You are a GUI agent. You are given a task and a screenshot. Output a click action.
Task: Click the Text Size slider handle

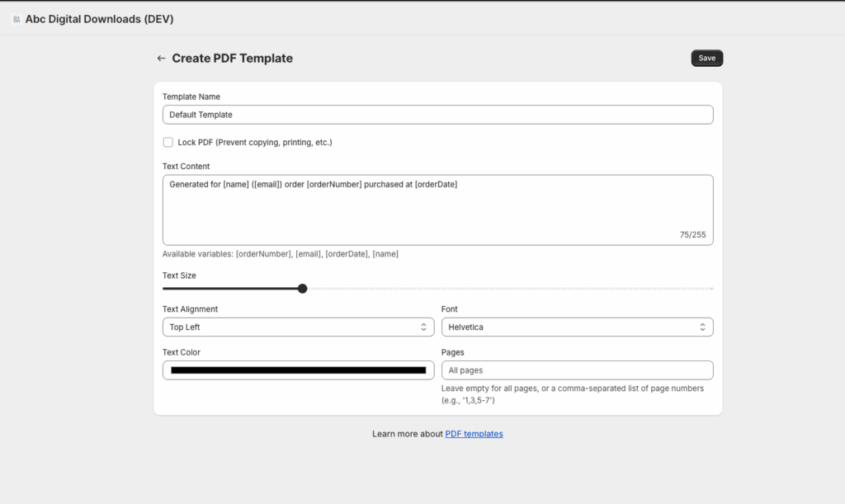[302, 289]
